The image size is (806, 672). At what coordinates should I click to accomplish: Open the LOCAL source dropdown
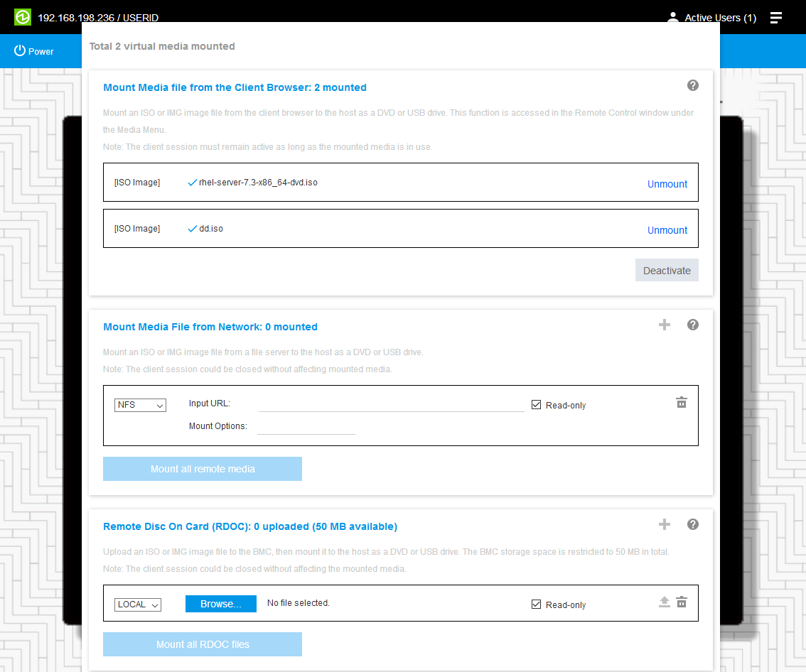click(138, 605)
